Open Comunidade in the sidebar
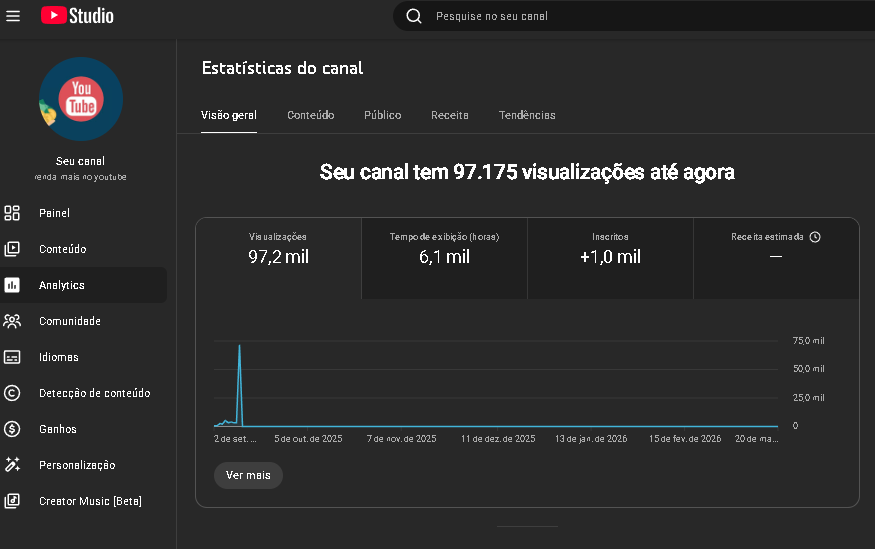This screenshot has width=875, height=549. pos(70,321)
